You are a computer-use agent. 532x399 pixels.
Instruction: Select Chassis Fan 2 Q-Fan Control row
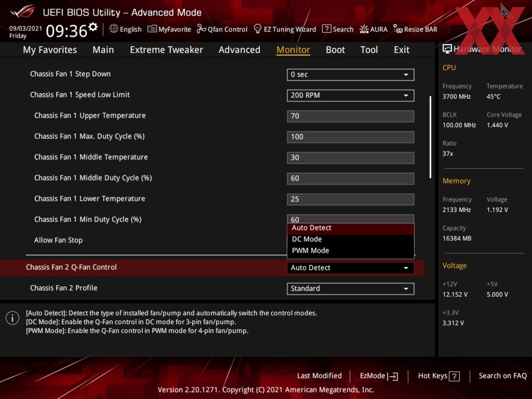pos(212,267)
